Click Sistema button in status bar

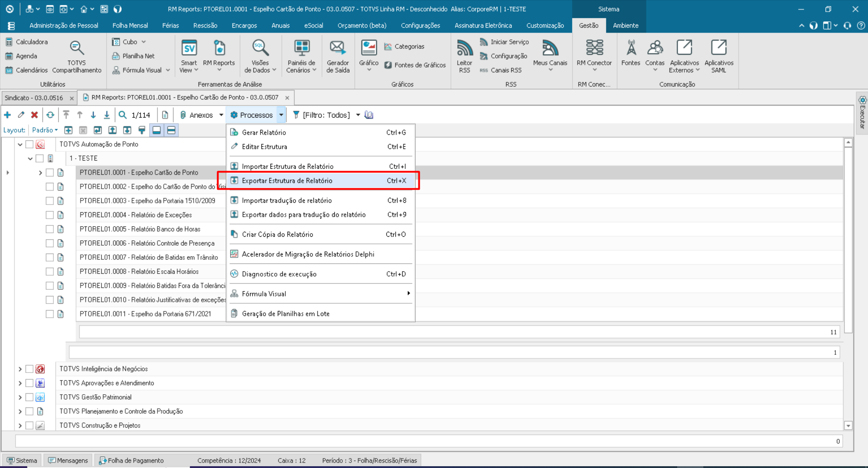[x=22, y=460]
